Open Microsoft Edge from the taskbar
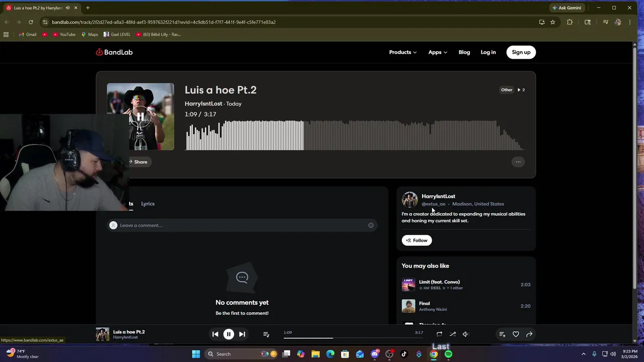Screen dimensions: 644x362 coord(330,354)
